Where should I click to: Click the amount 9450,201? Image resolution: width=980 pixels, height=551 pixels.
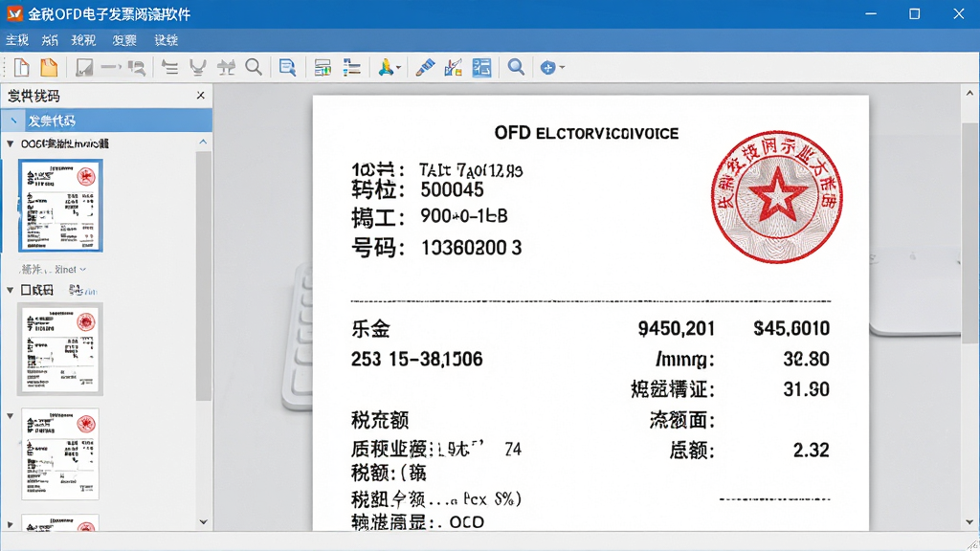pyautogui.click(x=677, y=329)
